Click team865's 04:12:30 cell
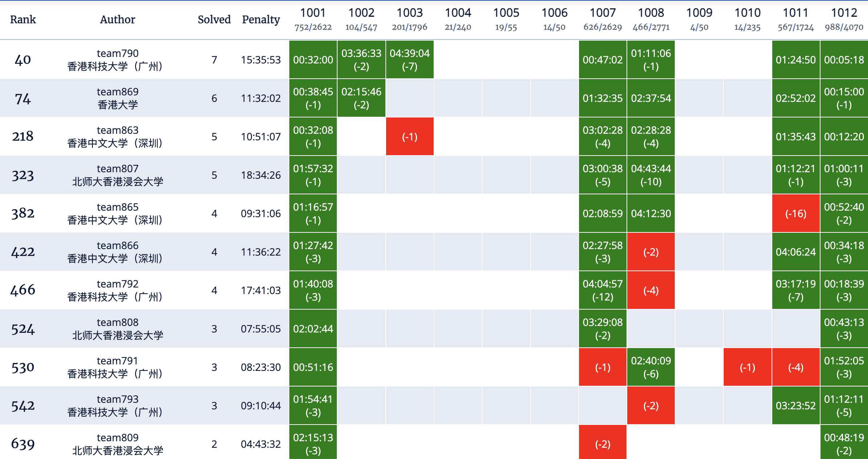 651,213
